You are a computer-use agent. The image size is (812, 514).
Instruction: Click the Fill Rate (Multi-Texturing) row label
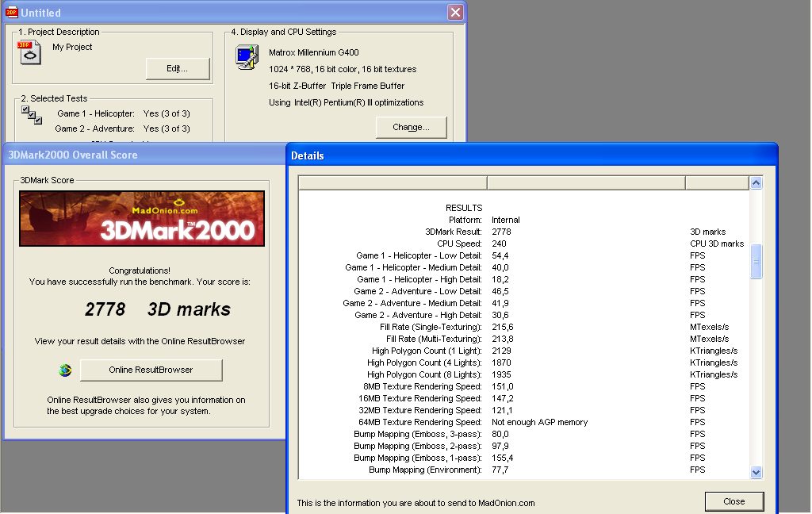(x=434, y=339)
